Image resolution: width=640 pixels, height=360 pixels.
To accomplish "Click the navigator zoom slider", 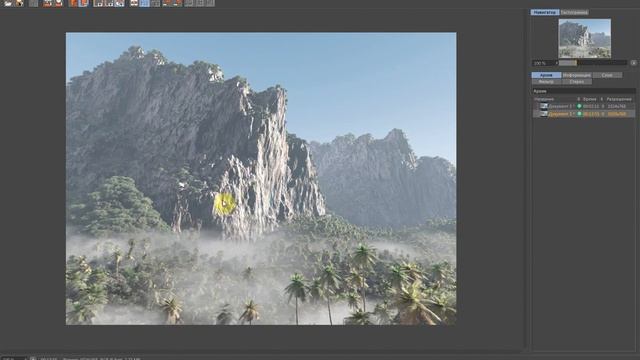I will click(593, 63).
